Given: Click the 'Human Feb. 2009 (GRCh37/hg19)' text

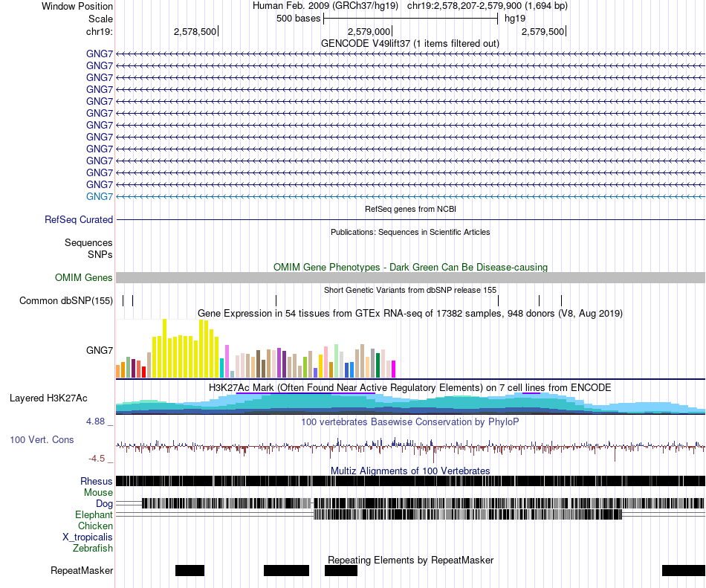Looking at the screenshot, I should (326, 6).
